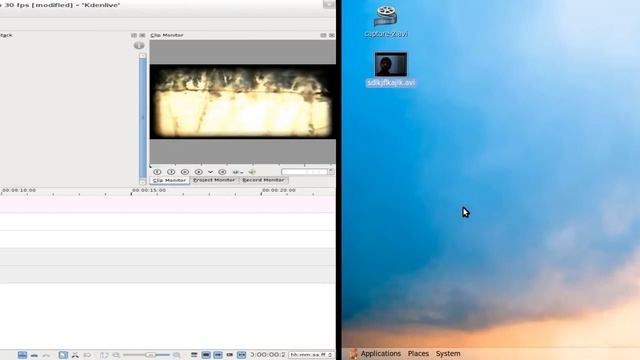
Task: Select the capture-2.avi desktop icon
Action: pos(386,22)
